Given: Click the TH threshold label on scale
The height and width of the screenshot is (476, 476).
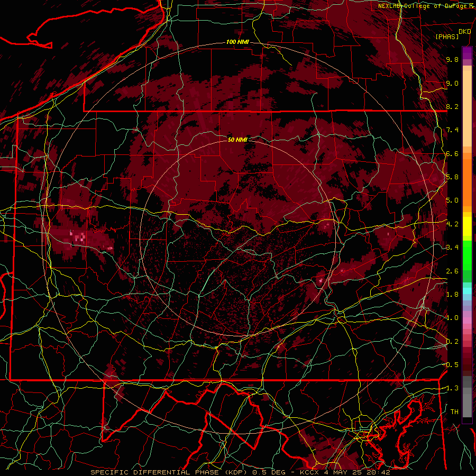Looking at the screenshot, I should [x=454, y=412].
